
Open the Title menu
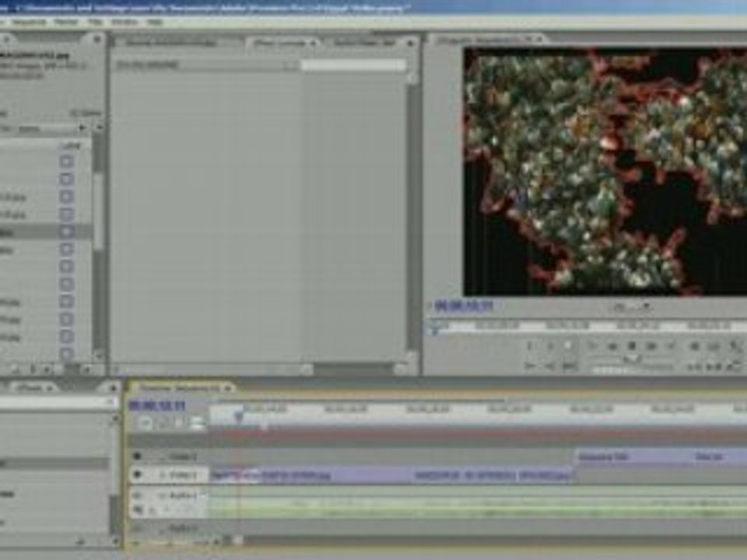tap(95, 23)
